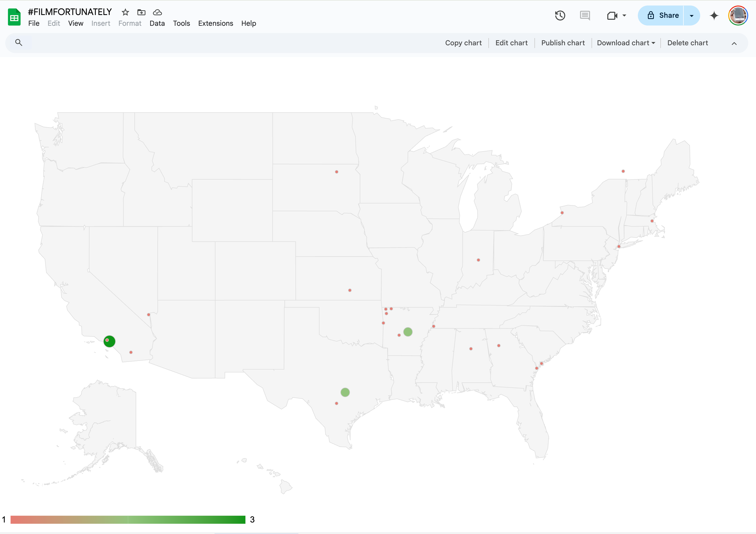This screenshot has height=534, width=756.
Task: Open the Gemini sparkle assistant
Action: click(x=714, y=16)
